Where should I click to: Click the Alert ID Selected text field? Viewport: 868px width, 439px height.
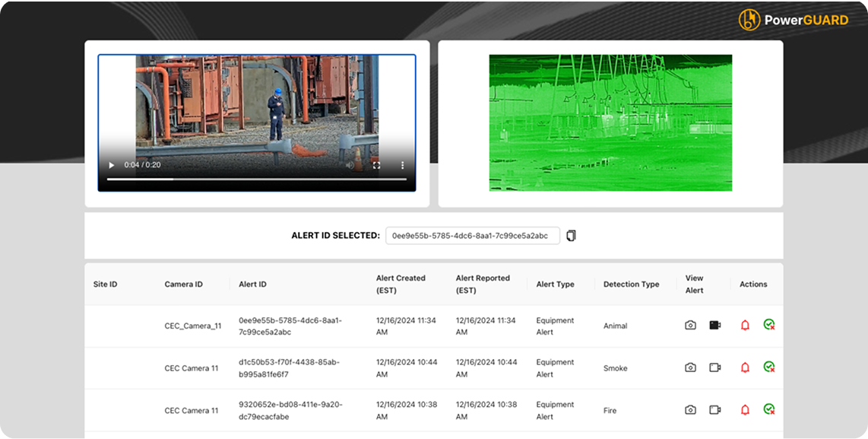click(x=472, y=236)
